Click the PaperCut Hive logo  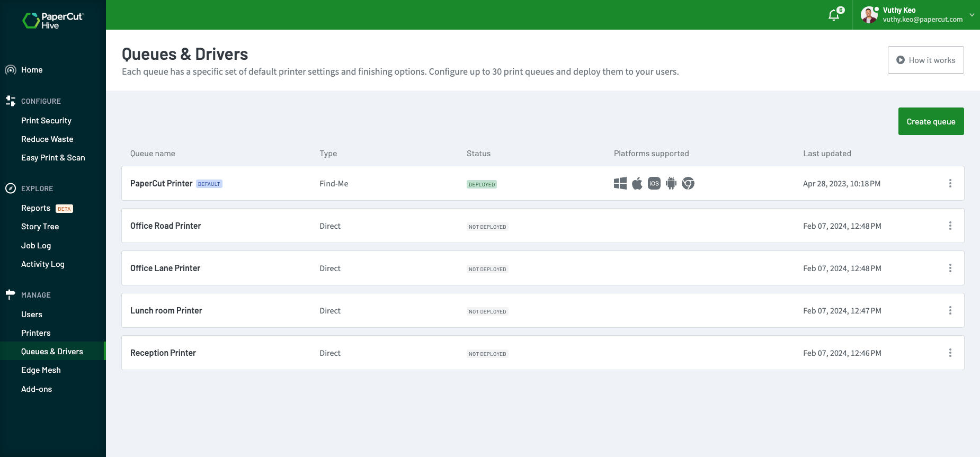52,21
